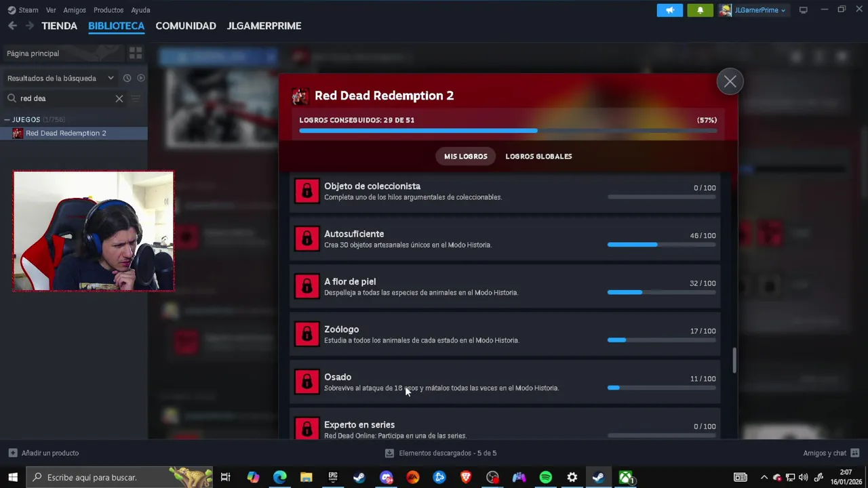
Task: Open the Windows Start menu
Action: 13,477
